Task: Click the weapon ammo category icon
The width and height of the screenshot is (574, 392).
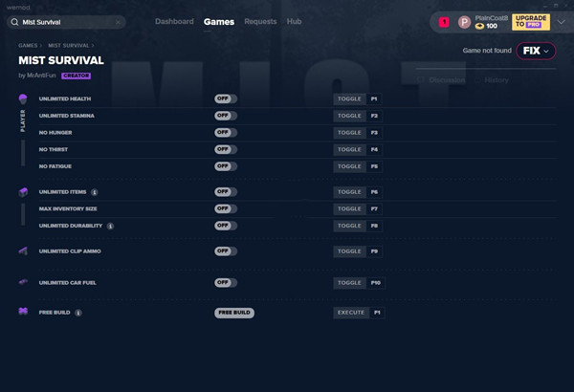Action: coord(23,251)
